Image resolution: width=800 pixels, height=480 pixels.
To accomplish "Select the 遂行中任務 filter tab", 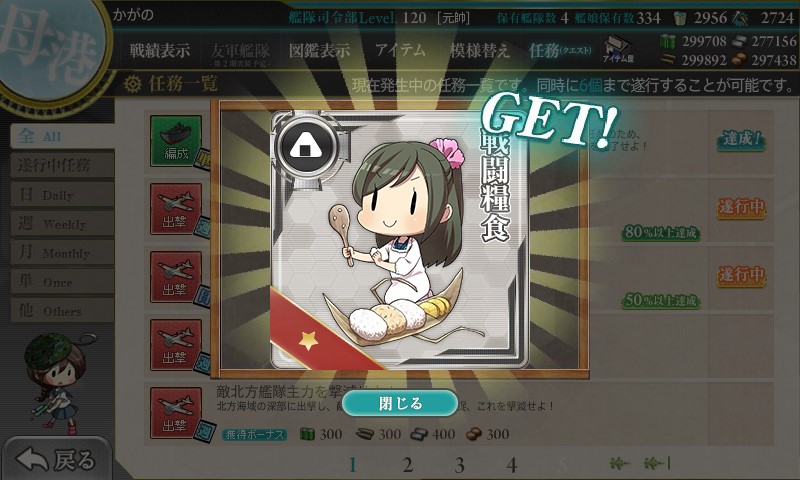I will click(x=62, y=165).
